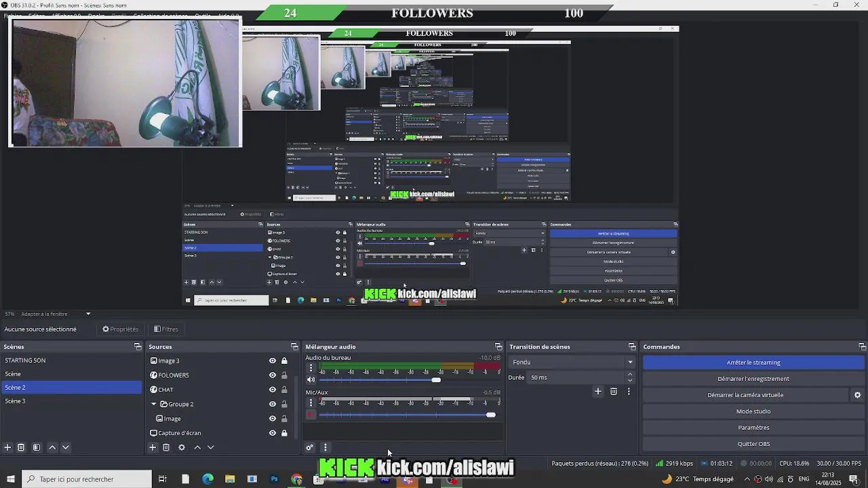Start the virtual camera
This screenshot has width=868, height=488.
pyautogui.click(x=745, y=395)
